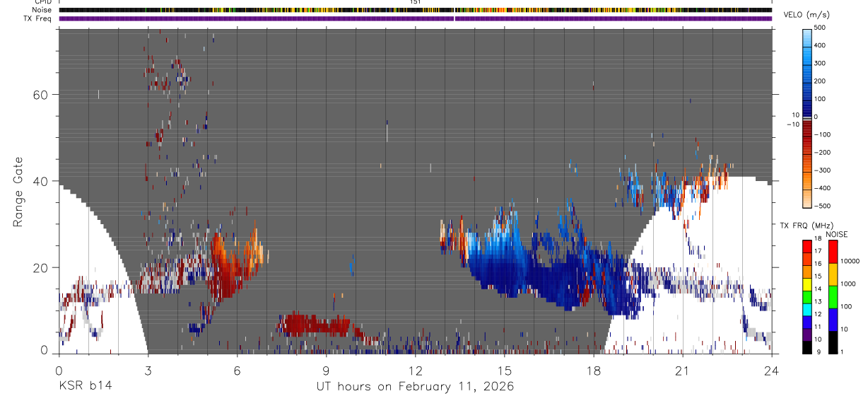Image resolution: width=868 pixels, height=401 pixels.
Task: Click the time axis tick label 3
Action: (148, 371)
